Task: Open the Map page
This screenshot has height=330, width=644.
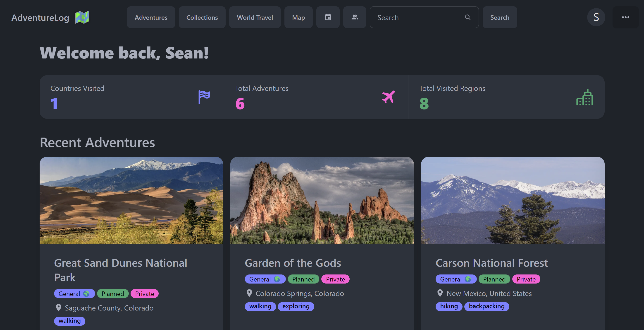Action: coord(298,17)
